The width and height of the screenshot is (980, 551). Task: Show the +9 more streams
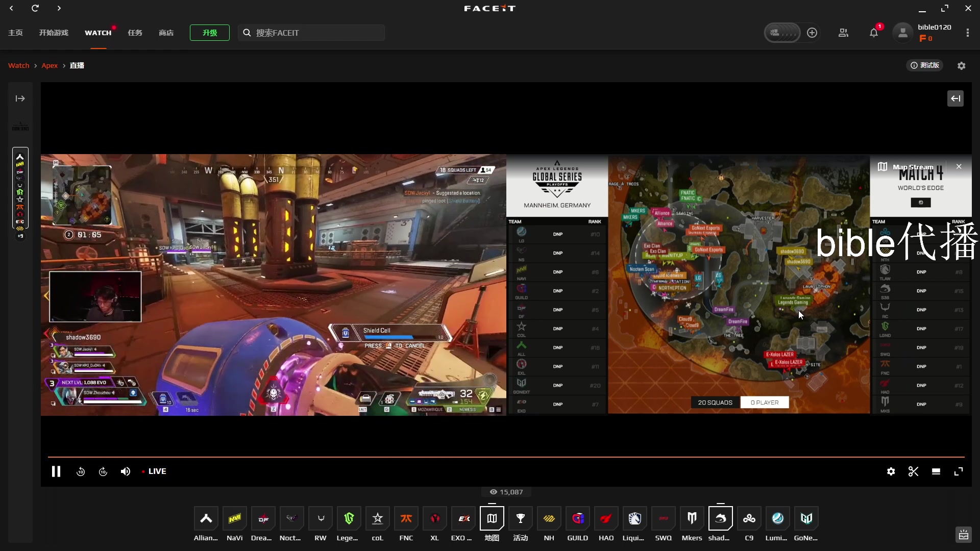(20, 236)
